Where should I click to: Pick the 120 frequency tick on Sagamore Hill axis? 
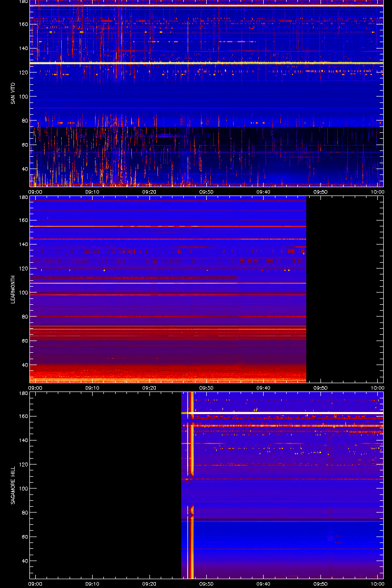23,464
